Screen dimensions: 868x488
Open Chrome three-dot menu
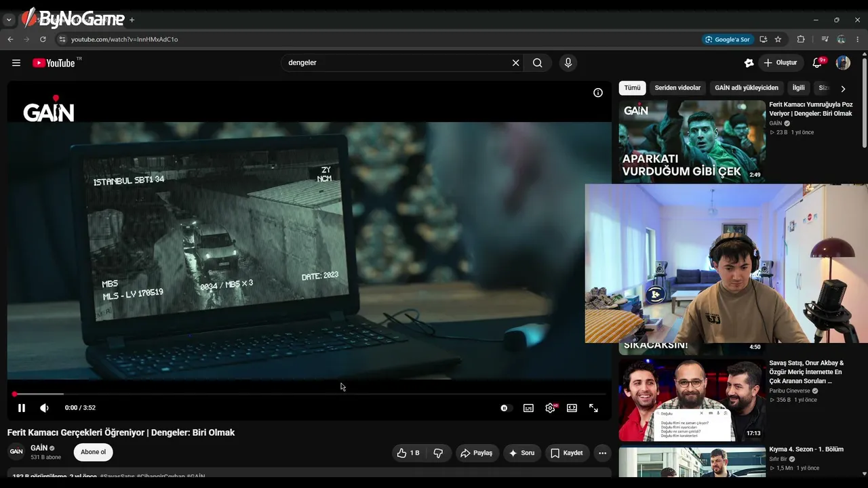(858, 39)
